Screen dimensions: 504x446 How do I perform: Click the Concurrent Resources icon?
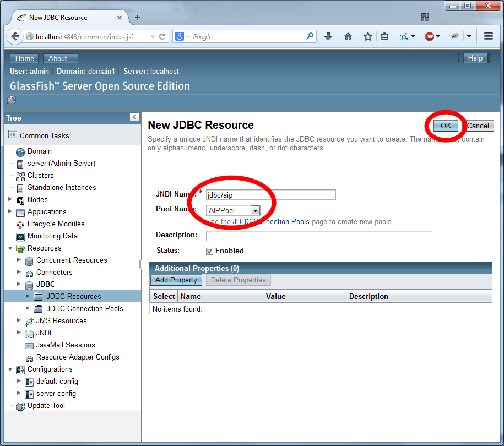click(29, 260)
